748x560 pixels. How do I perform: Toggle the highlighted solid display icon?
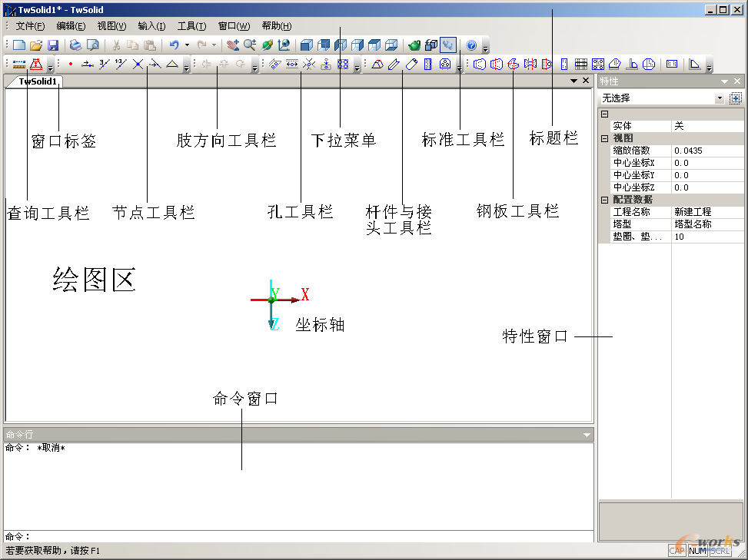pyautogui.click(x=448, y=45)
